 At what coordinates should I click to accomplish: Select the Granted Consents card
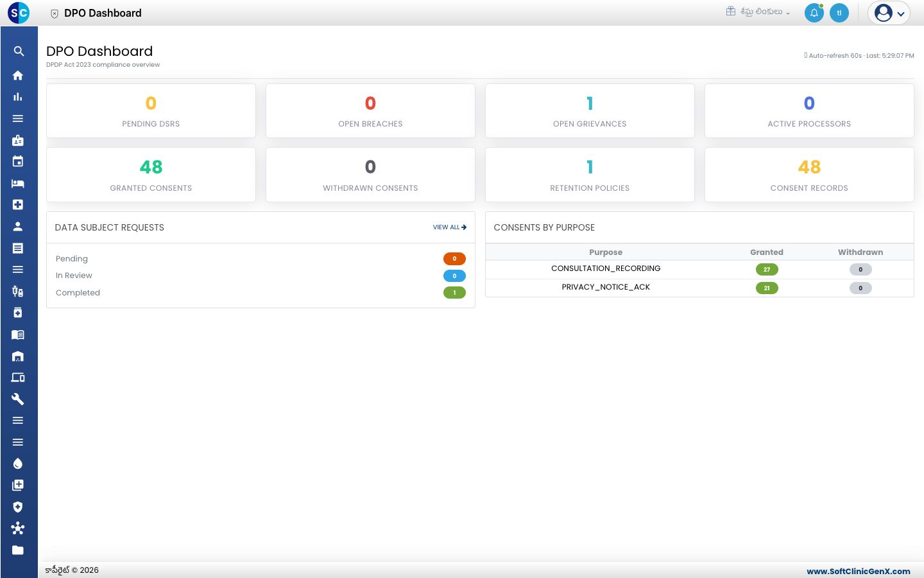coord(151,175)
